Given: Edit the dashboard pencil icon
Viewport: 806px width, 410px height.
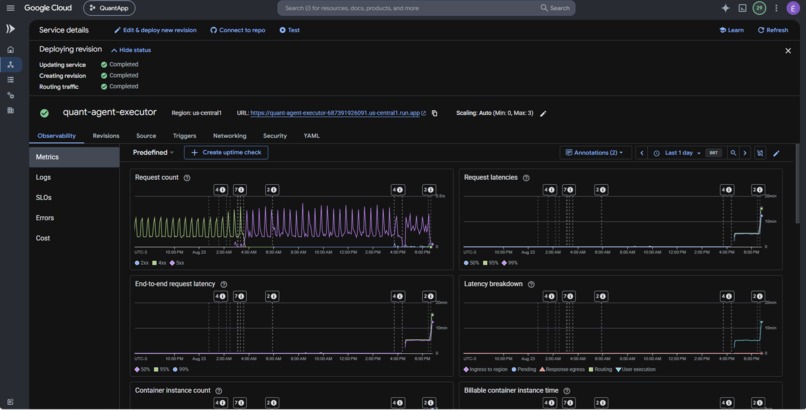Looking at the screenshot, I should pyautogui.click(x=776, y=153).
